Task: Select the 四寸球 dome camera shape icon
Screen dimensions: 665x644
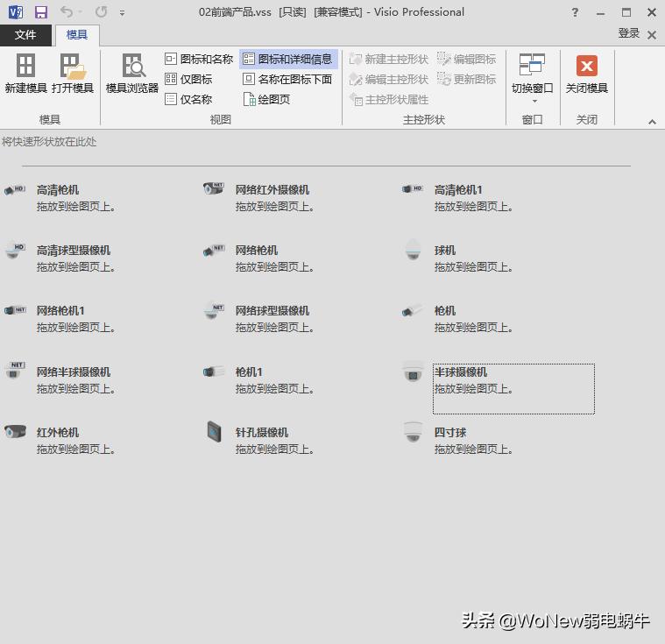Action: click(x=413, y=432)
